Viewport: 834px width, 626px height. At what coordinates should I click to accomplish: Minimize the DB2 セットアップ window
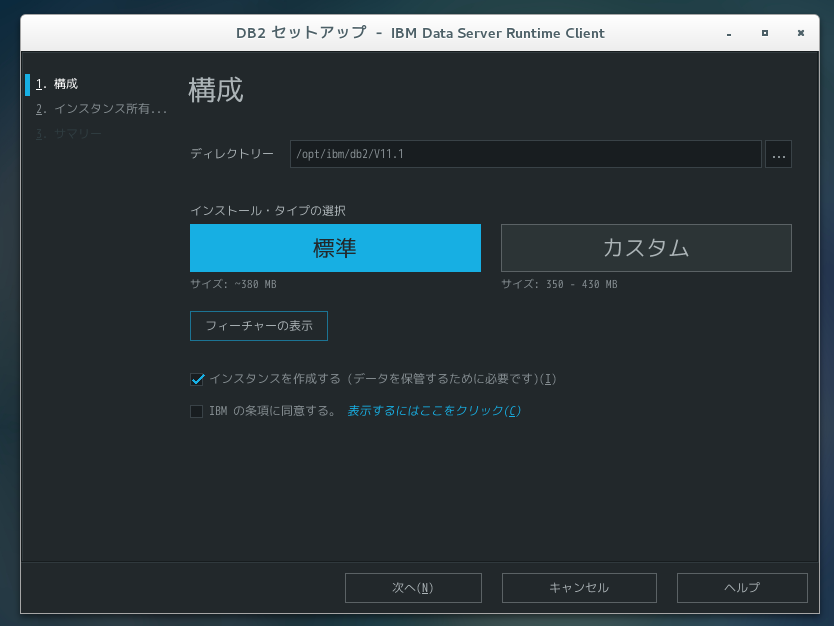point(728,33)
